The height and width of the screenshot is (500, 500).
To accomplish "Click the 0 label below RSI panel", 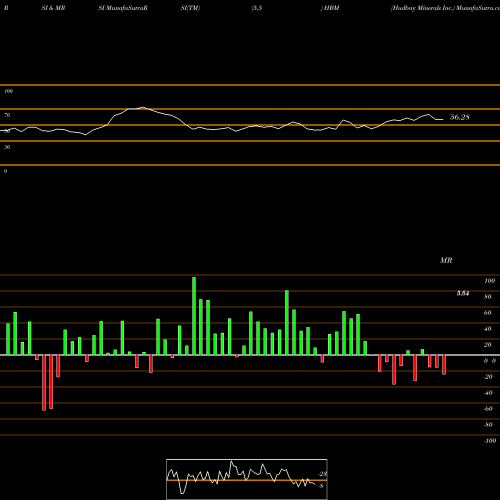I will (5, 171).
